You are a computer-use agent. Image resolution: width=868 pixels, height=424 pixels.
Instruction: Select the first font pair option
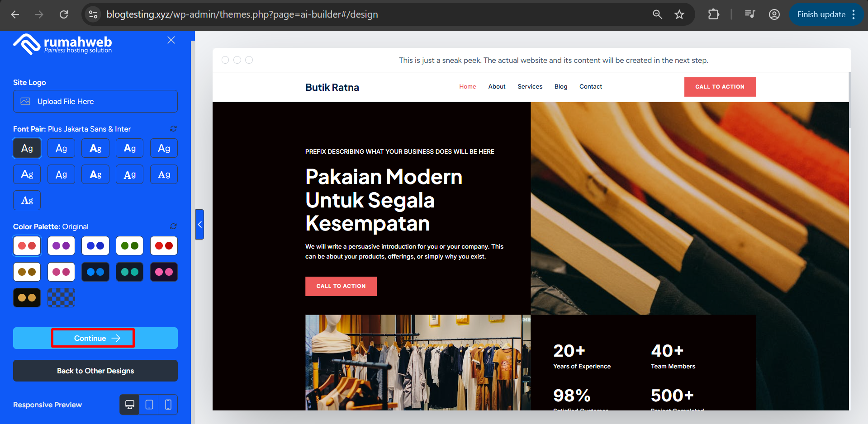[x=27, y=148]
